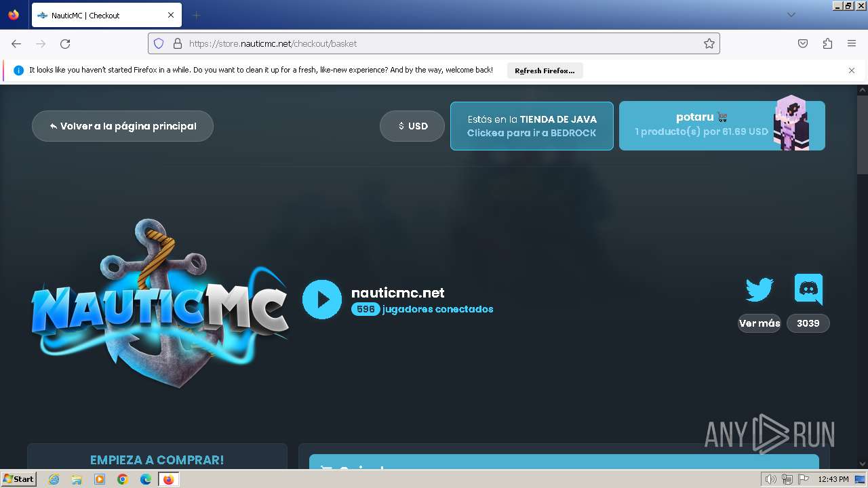The image size is (868, 488).
Task: Close the NauticMC Checkout tab
Action: pyautogui.click(x=171, y=15)
